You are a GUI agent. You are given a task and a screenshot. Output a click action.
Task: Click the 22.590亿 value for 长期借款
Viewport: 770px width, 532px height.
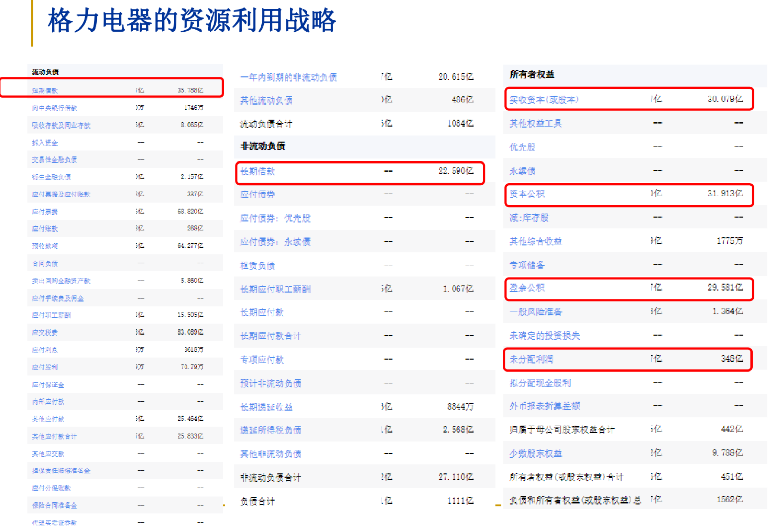456,171
